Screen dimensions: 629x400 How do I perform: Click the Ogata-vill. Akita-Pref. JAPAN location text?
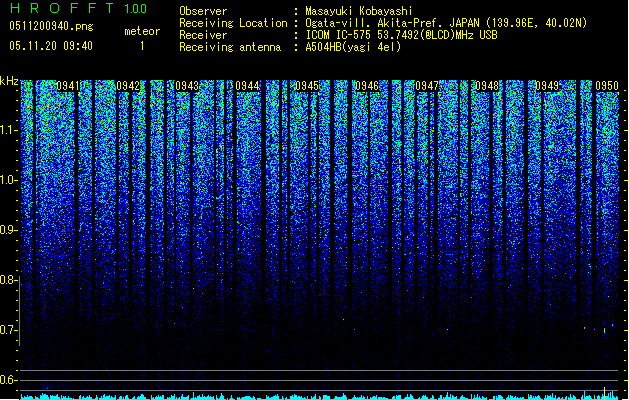click(446, 23)
